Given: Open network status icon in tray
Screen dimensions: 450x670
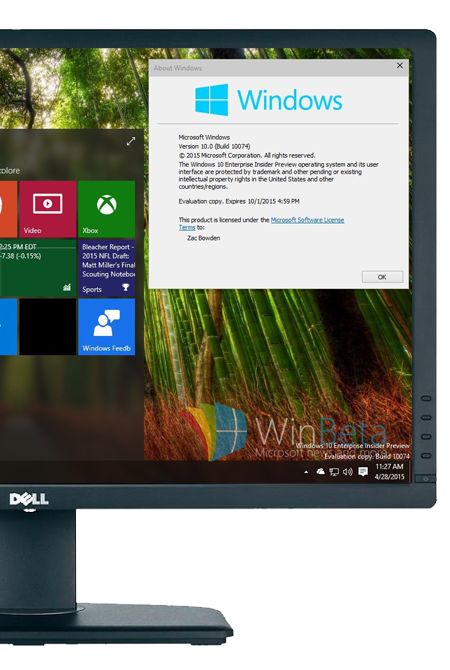Looking at the screenshot, I should (x=334, y=472).
